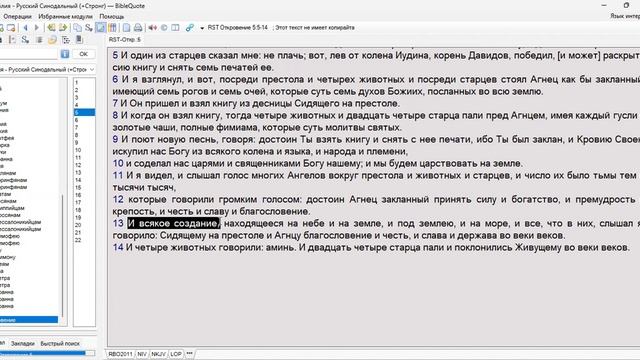
Task: Select chapter 3 in the chapter list
Action: click(x=84, y=98)
